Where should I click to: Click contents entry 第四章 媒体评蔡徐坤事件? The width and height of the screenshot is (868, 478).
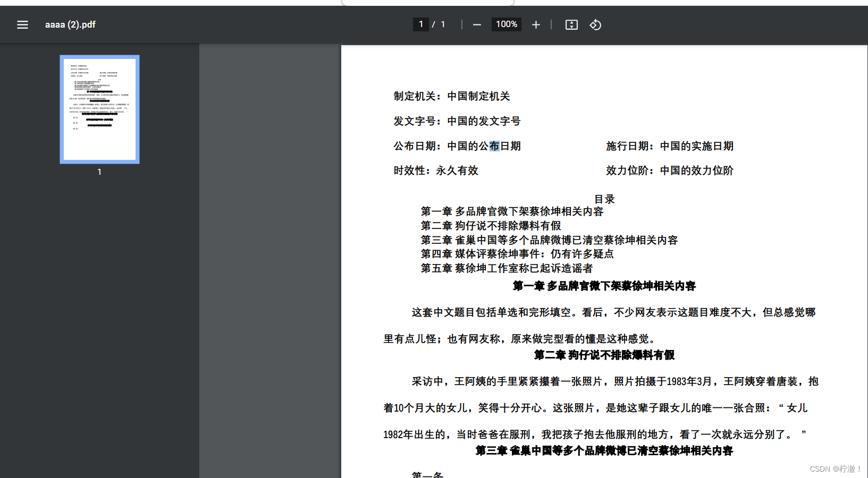click(517, 254)
